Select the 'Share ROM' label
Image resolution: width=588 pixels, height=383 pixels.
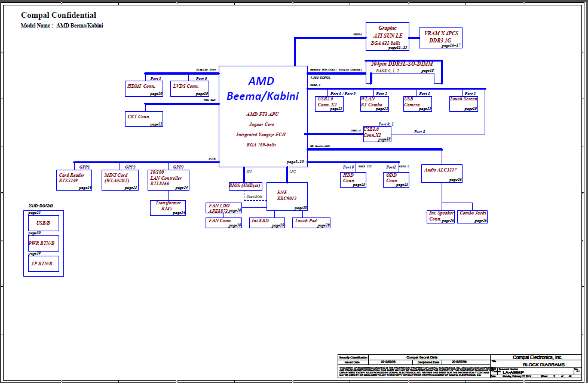pos(254,197)
